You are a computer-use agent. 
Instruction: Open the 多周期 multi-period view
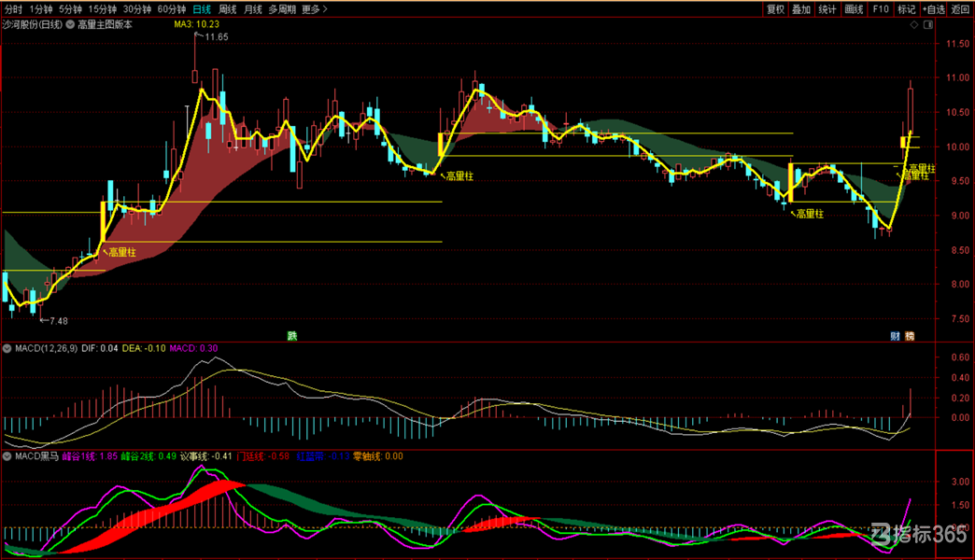[x=282, y=9]
